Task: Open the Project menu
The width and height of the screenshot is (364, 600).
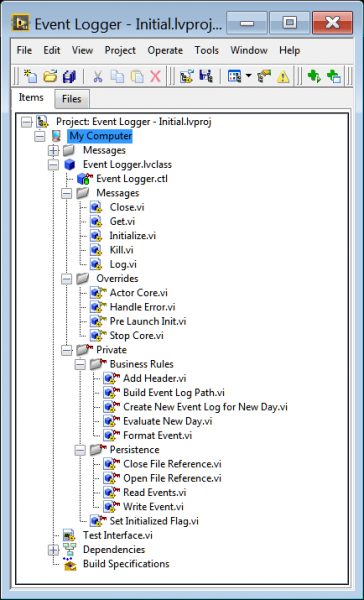Action: pos(120,50)
